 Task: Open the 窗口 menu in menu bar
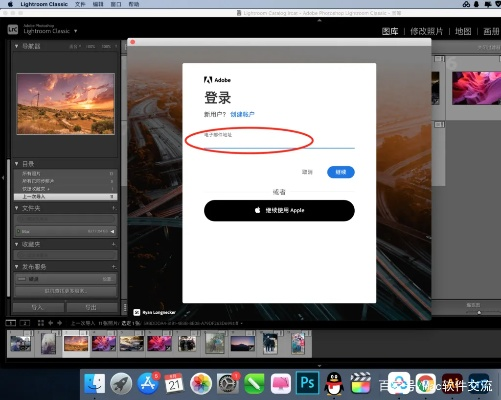116,4
